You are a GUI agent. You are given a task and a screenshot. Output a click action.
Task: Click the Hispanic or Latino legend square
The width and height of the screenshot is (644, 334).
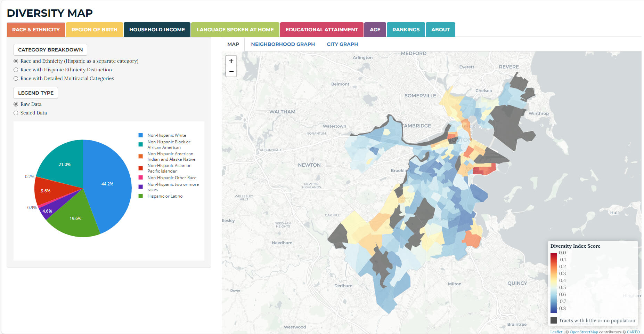(x=141, y=196)
